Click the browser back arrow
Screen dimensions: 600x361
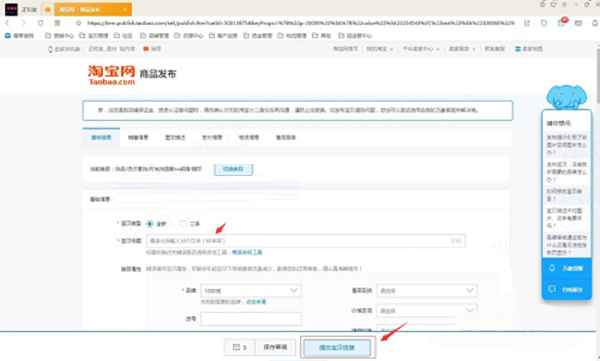[7, 23]
